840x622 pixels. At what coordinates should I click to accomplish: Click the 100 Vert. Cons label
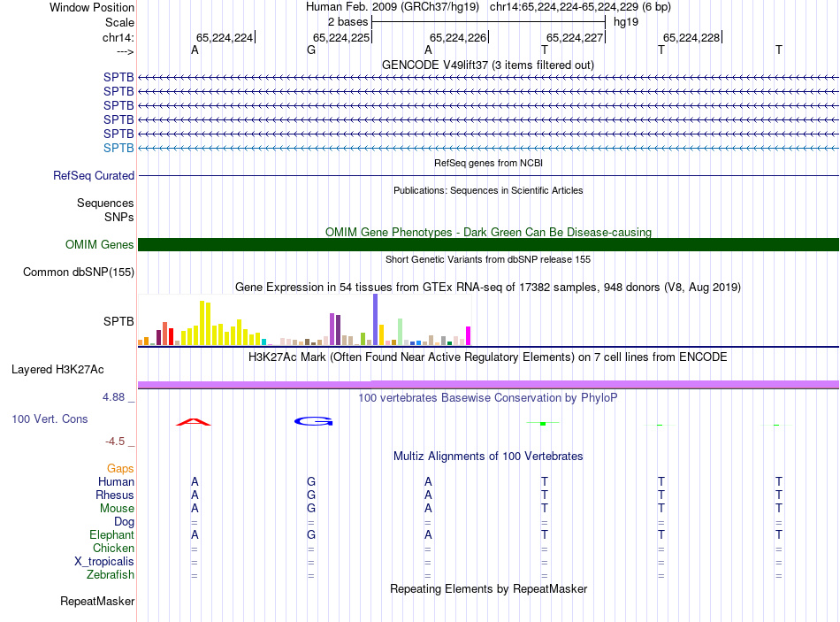tap(50, 419)
